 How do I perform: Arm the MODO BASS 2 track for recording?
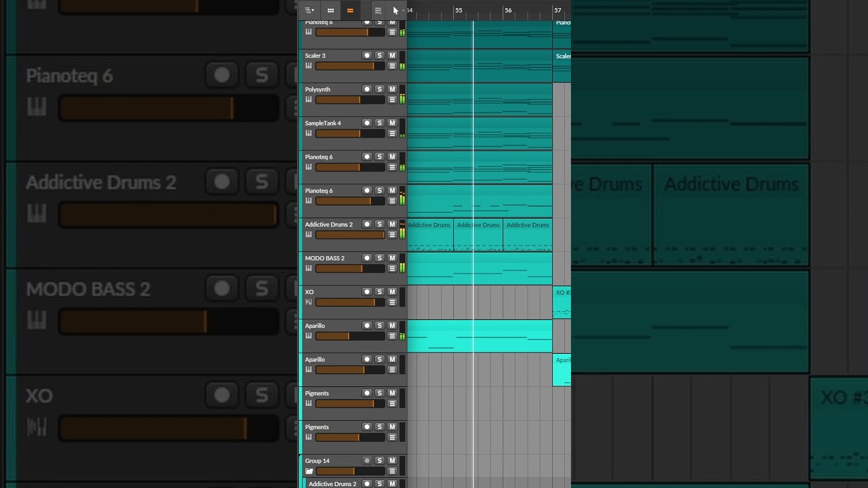(367, 258)
